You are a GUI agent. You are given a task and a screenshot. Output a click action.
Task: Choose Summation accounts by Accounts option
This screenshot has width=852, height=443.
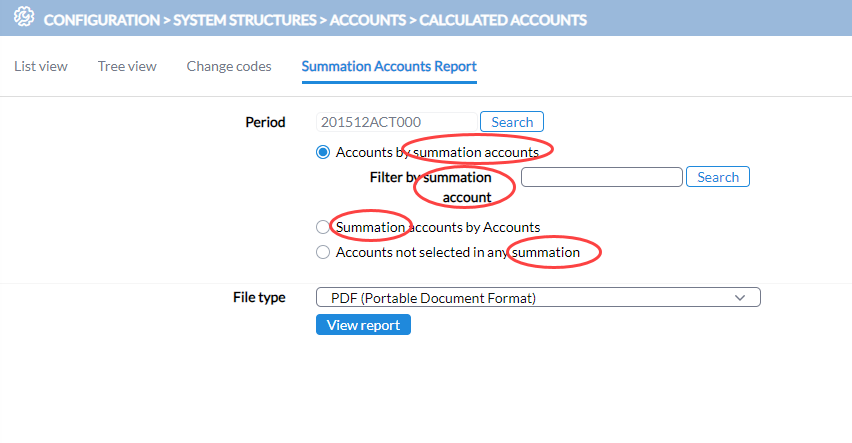(x=323, y=227)
